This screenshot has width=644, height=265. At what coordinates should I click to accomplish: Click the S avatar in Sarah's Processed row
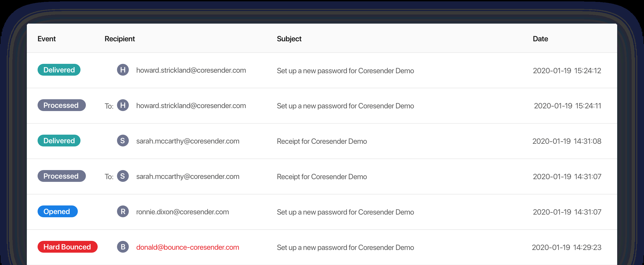[x=123, y=176]
